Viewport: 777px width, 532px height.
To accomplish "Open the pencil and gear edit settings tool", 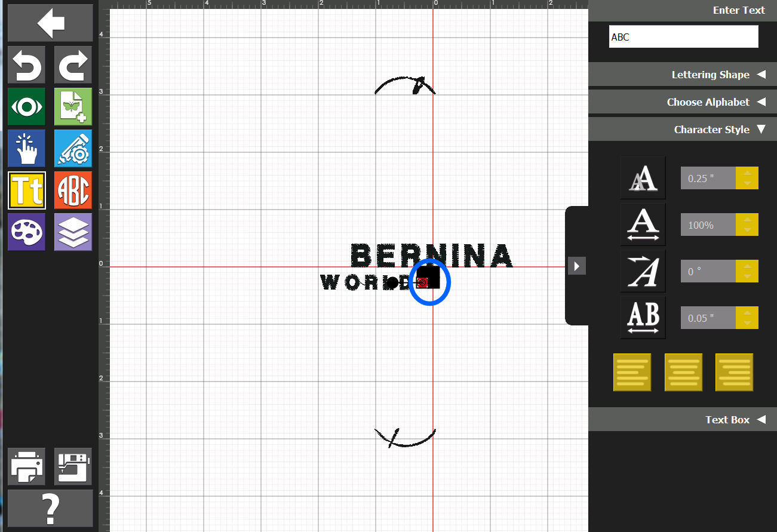I will (x=73, y=148).
